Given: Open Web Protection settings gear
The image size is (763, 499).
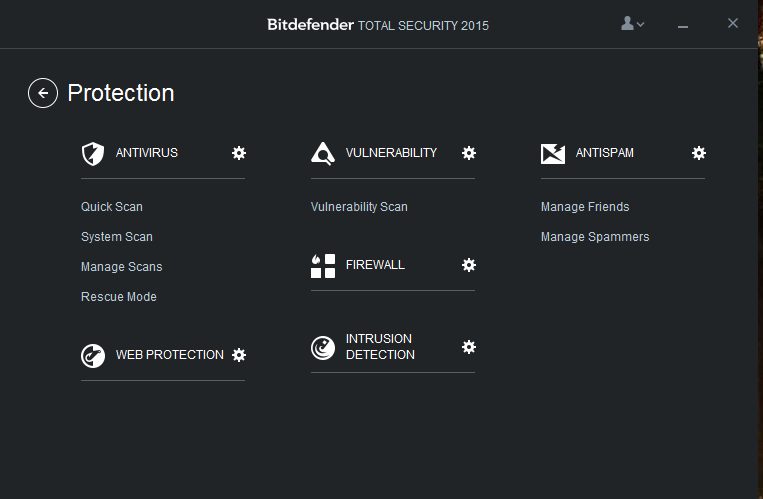Looking at the screenshot, I should coord(239,355).
